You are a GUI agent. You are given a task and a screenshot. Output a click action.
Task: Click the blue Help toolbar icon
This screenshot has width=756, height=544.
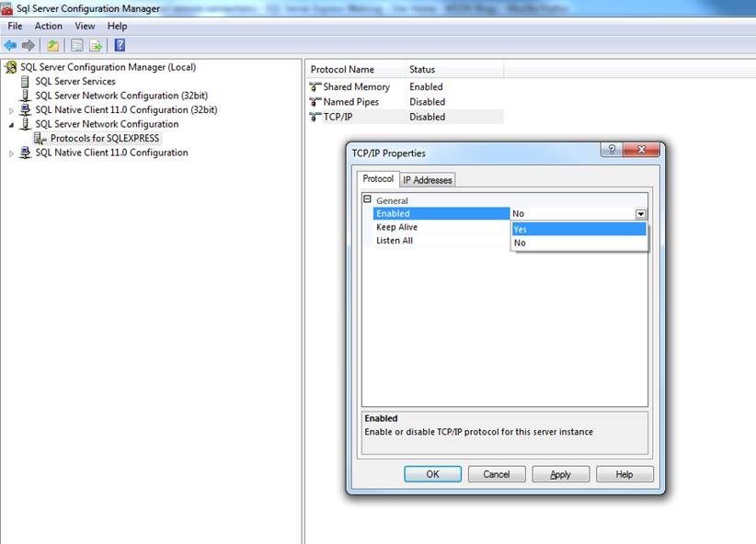pyautogui.click(x=120, y=45)
